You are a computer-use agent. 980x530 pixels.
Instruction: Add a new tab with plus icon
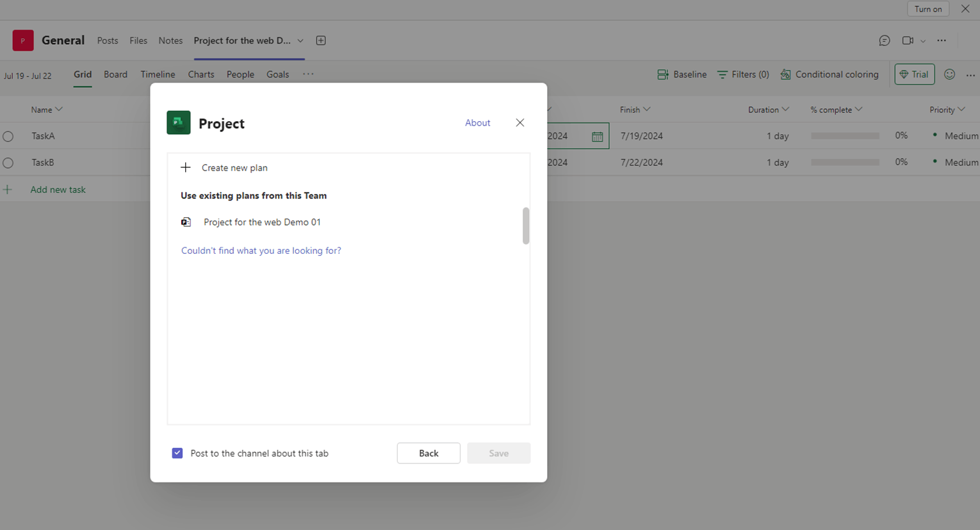[x=321, y=40]
